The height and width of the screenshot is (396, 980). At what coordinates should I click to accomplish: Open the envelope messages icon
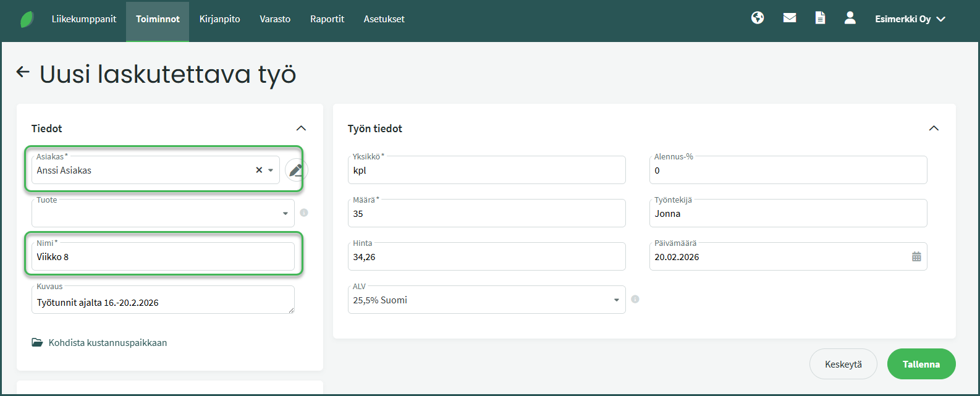pos(789,19)
